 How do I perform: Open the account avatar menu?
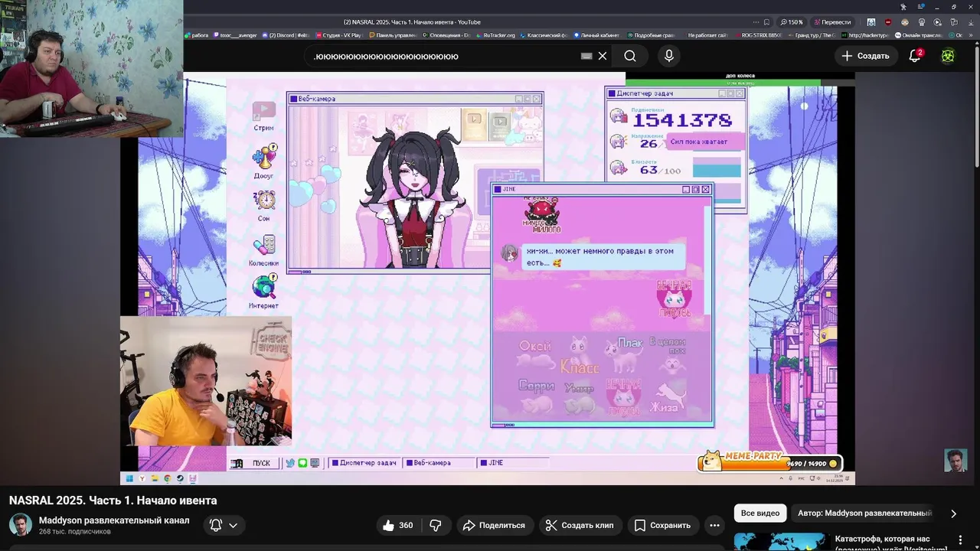[x=948, y=56]
